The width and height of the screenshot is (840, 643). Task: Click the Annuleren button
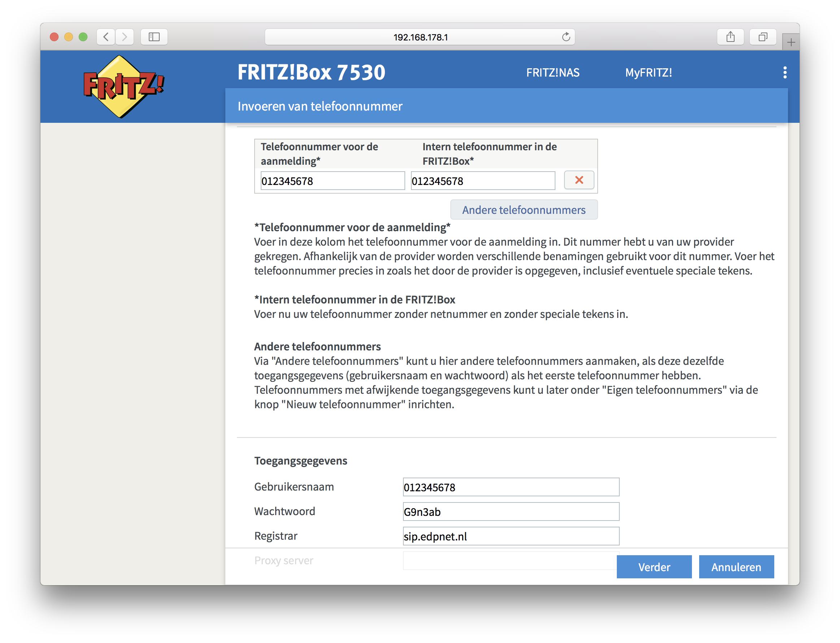click(x=736, y=566)
